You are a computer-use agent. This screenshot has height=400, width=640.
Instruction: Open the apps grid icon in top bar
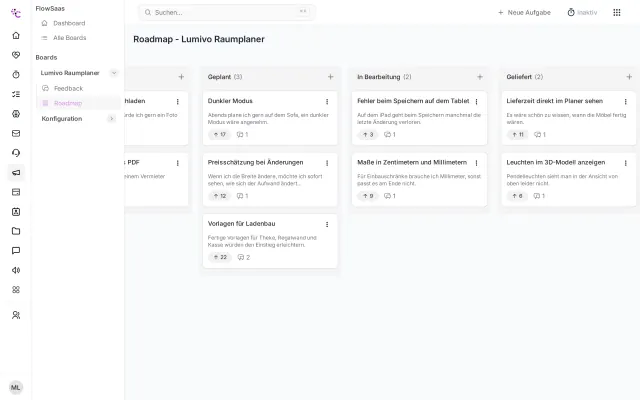point(617,13)
